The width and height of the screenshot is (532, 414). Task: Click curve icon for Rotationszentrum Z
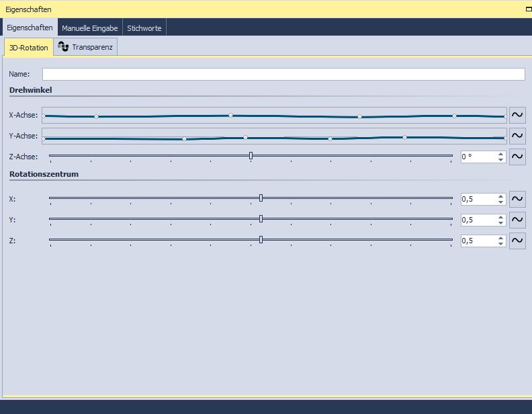coord(517,241)
